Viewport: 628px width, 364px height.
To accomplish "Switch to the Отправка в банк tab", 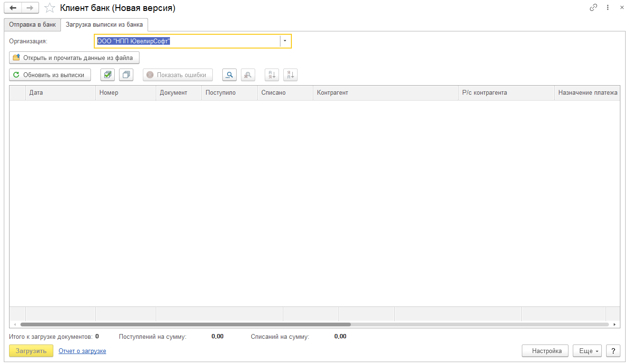I will tap(32, 25).
